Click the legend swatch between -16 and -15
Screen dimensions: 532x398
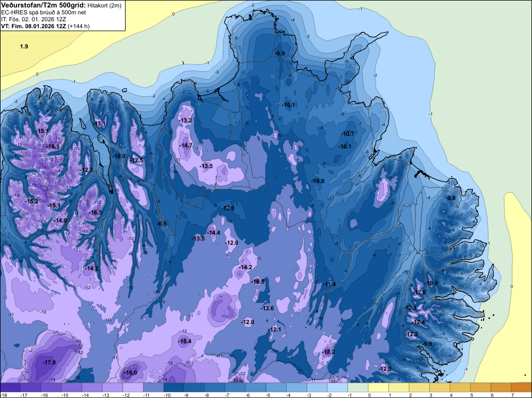[x=51, y=387]
